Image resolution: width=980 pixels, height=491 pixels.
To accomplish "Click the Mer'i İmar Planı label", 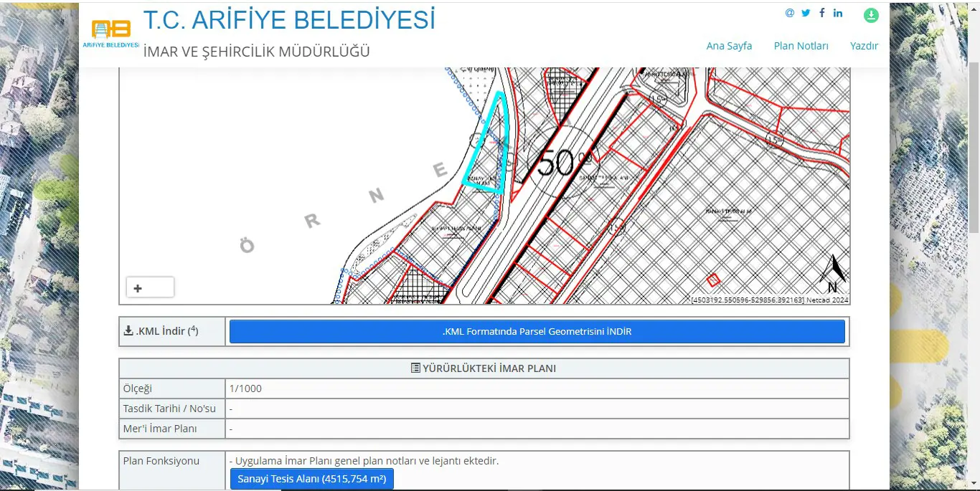I will (x=160, y=429).
